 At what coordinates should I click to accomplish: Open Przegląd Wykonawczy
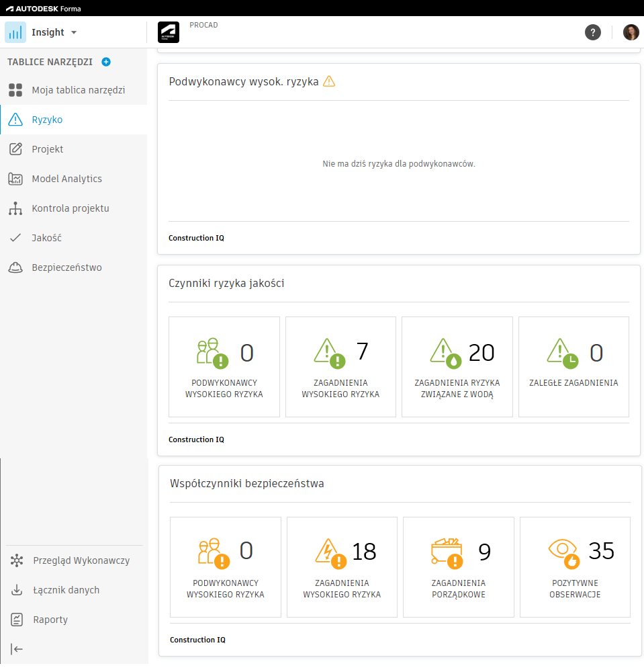click(x=75, y=560)
